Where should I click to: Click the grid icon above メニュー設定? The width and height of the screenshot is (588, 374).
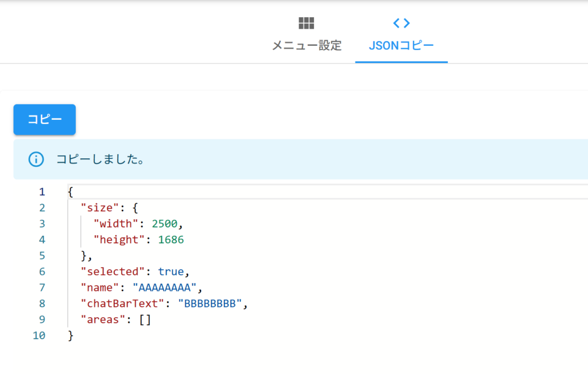307,23
